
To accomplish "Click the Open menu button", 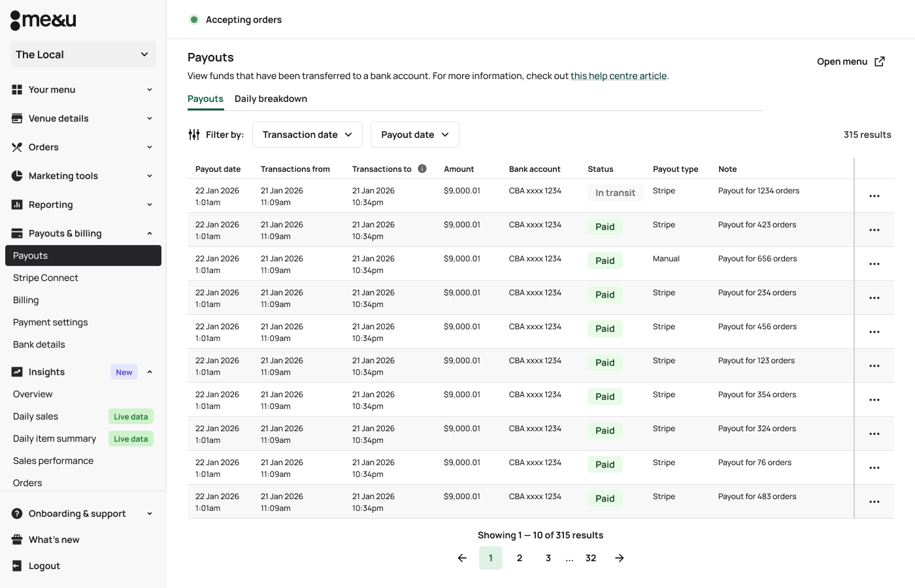I will 850,61.
